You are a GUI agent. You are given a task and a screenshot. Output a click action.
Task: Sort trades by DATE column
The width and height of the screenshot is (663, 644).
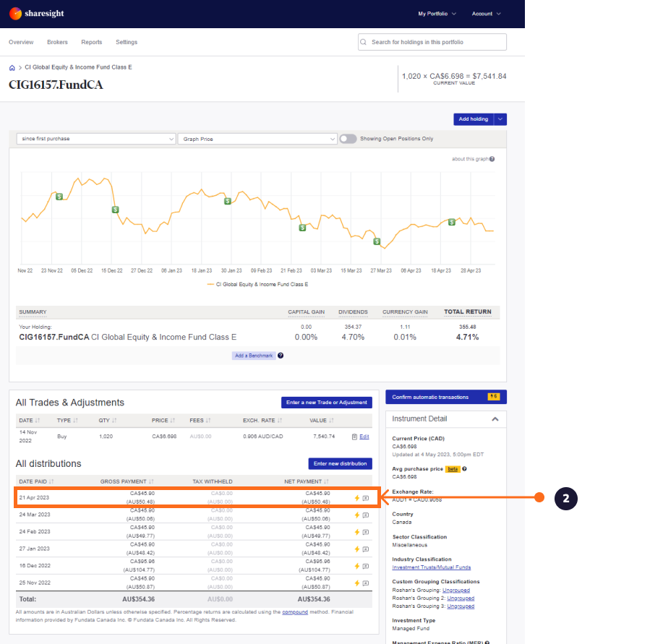(29, 421)
